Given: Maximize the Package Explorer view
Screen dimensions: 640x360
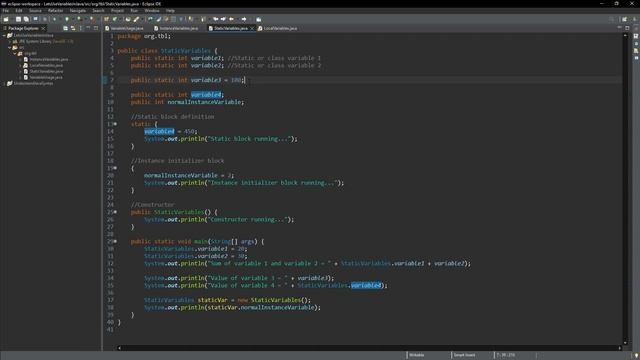Looking at the screenshot, I should 96,28.
